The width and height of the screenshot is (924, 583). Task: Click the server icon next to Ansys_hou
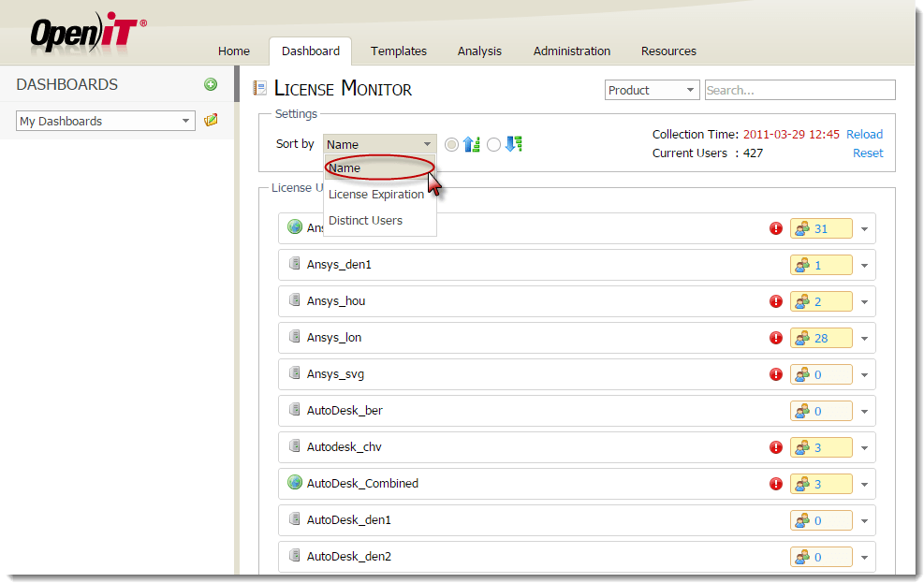coord(295,299)
